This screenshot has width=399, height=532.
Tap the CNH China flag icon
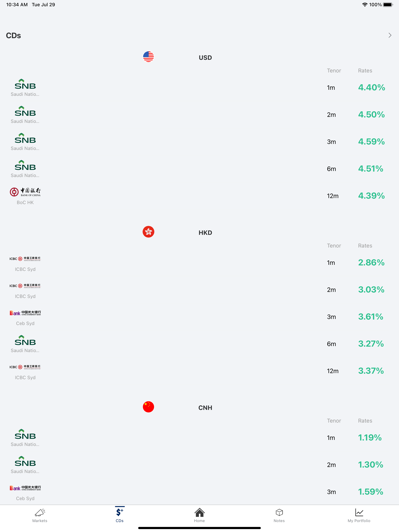tap(148, 407)
